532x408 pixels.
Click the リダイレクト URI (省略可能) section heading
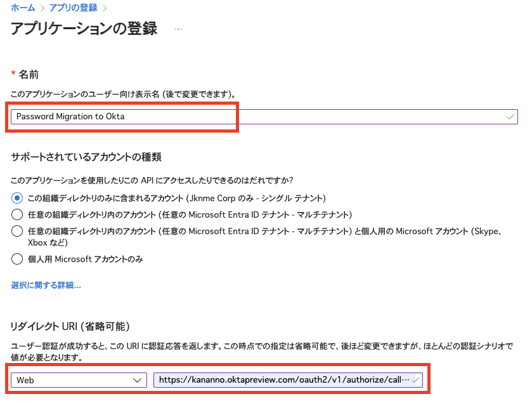click(70, 326)
